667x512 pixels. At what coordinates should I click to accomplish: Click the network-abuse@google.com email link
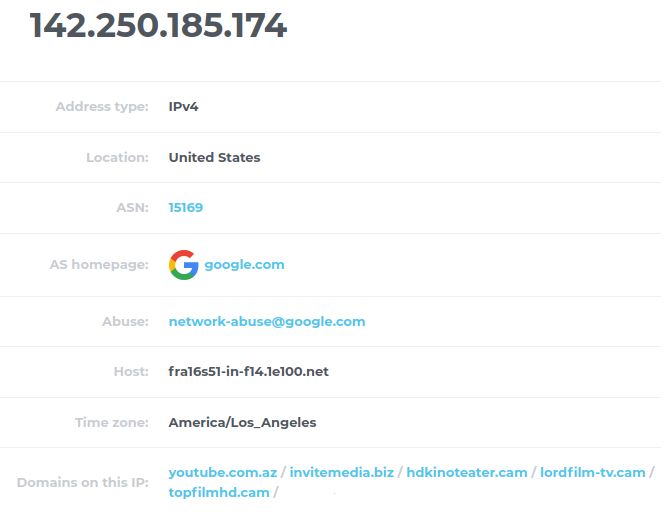[267, 322]
